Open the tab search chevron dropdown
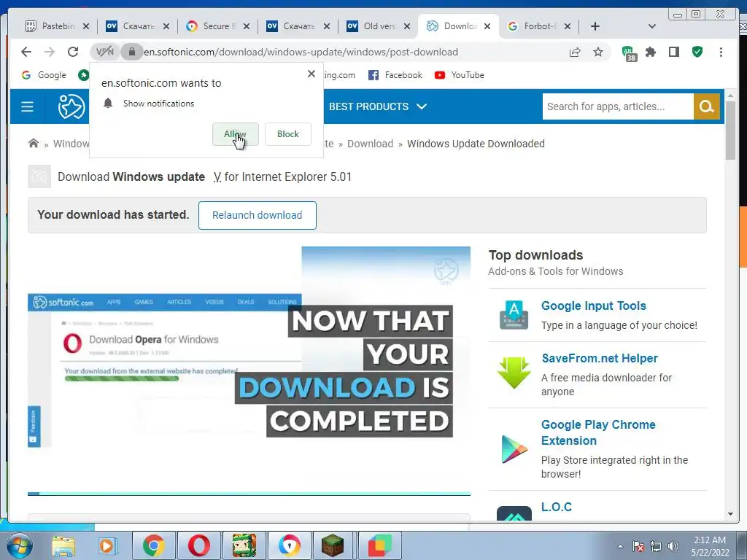Screen dimensions: 747x560 652,26
